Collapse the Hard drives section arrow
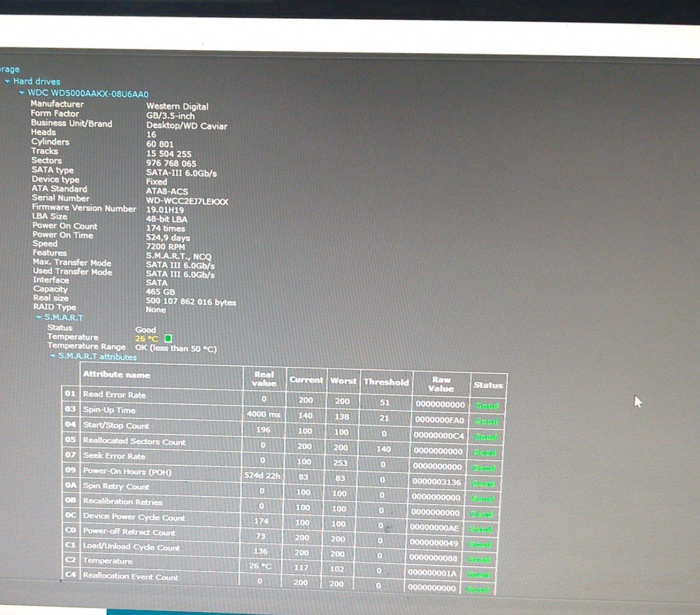This screenshot has height=615, width=700. pyautogui.click(x=7, y=81)
